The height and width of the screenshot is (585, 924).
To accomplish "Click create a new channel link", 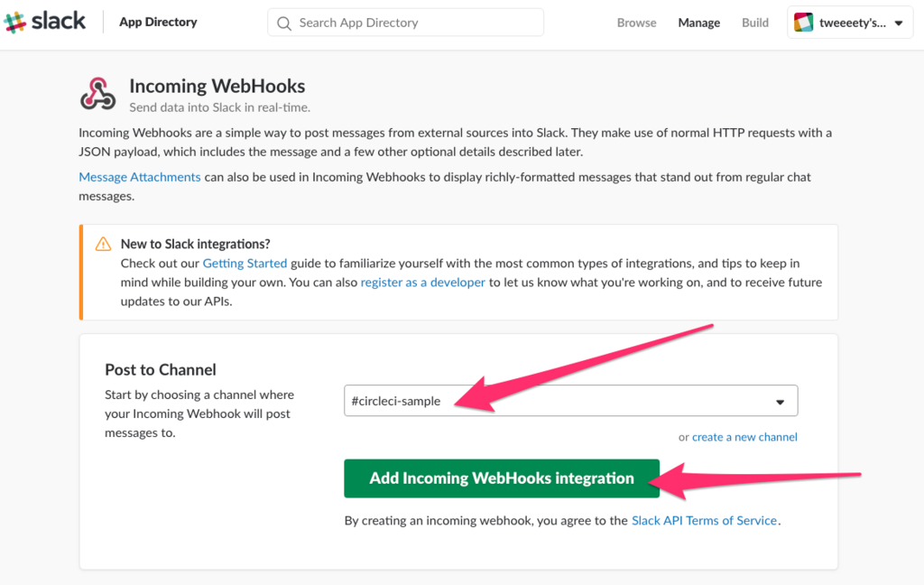I will 744,437.
